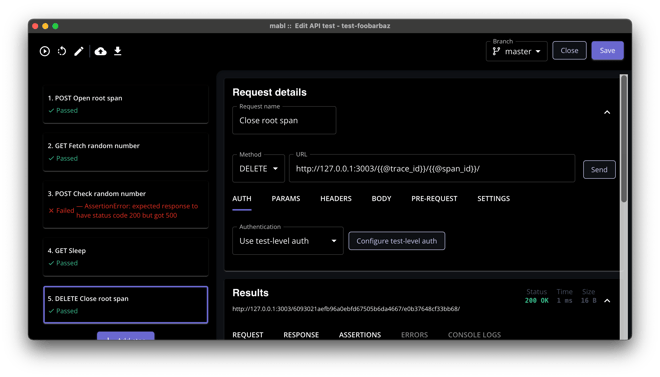Collapse the Request details section chevron
This screenshot has height=377, width=660.
(x=607, y=112)
